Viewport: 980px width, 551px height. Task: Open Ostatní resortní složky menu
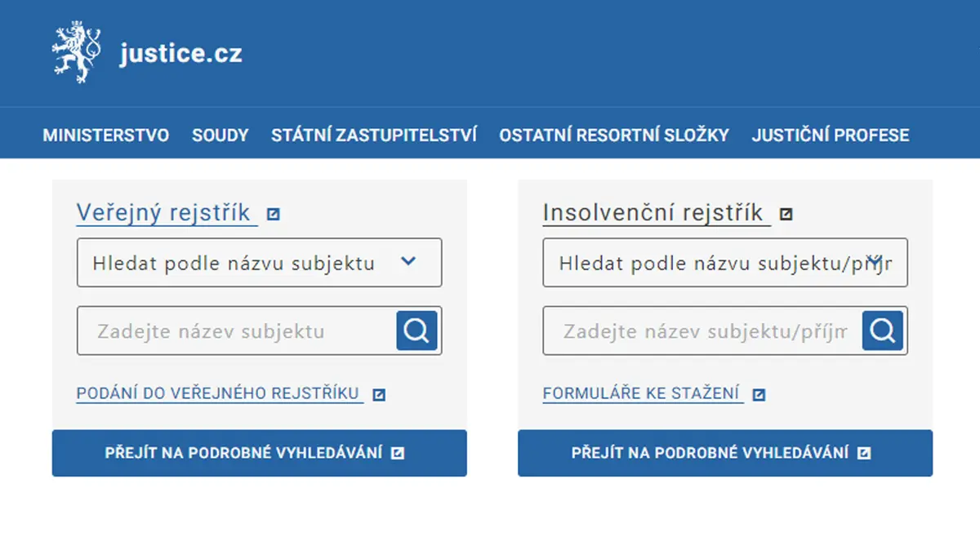pyautogui.click(x=614, y=135)
